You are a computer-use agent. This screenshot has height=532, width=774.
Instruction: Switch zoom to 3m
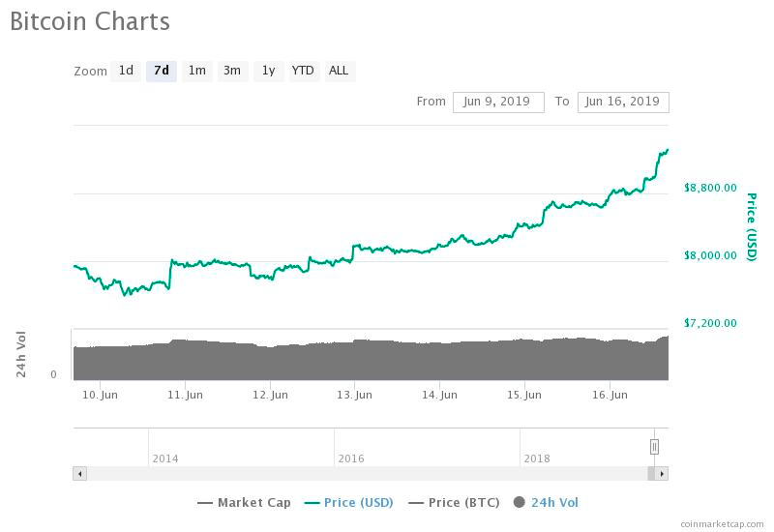[x=232, y=71]
